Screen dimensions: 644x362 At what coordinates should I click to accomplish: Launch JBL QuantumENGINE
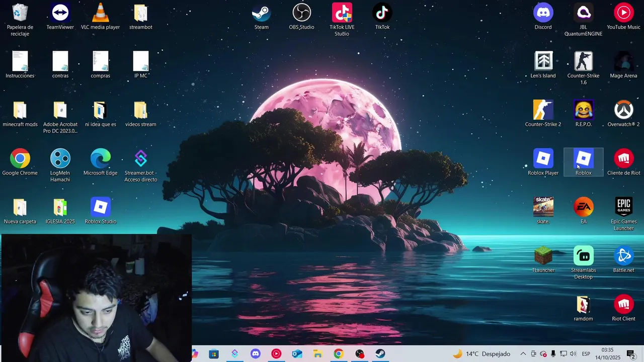584,20
